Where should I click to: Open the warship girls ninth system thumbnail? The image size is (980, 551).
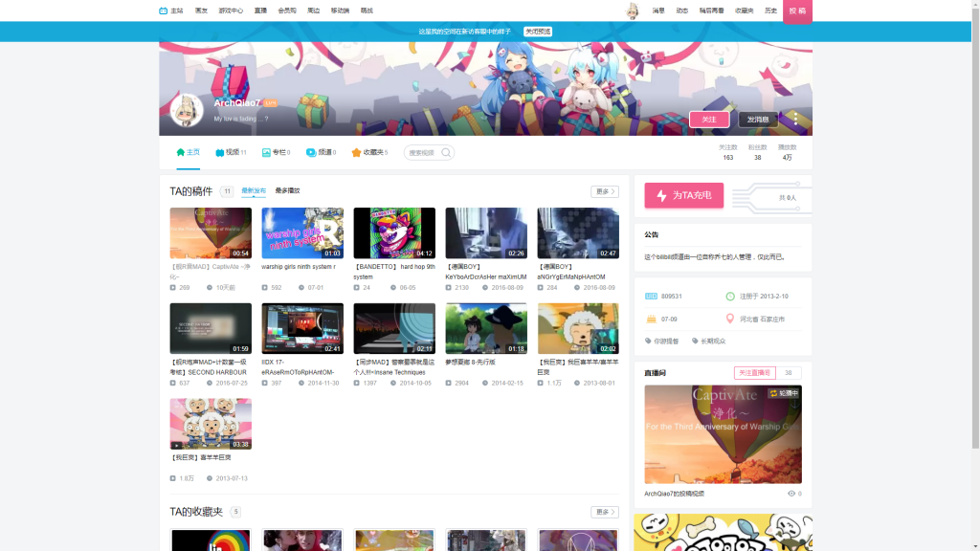click(302, 233)
